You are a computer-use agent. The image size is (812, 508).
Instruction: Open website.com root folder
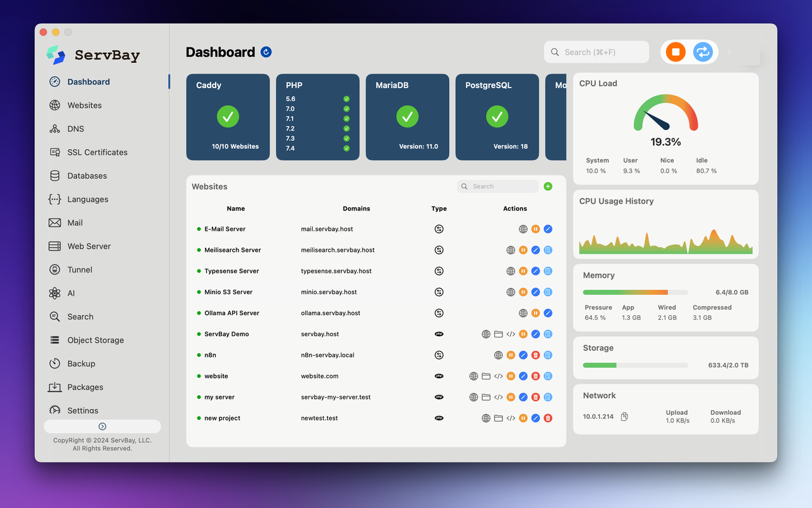[486, 376]
